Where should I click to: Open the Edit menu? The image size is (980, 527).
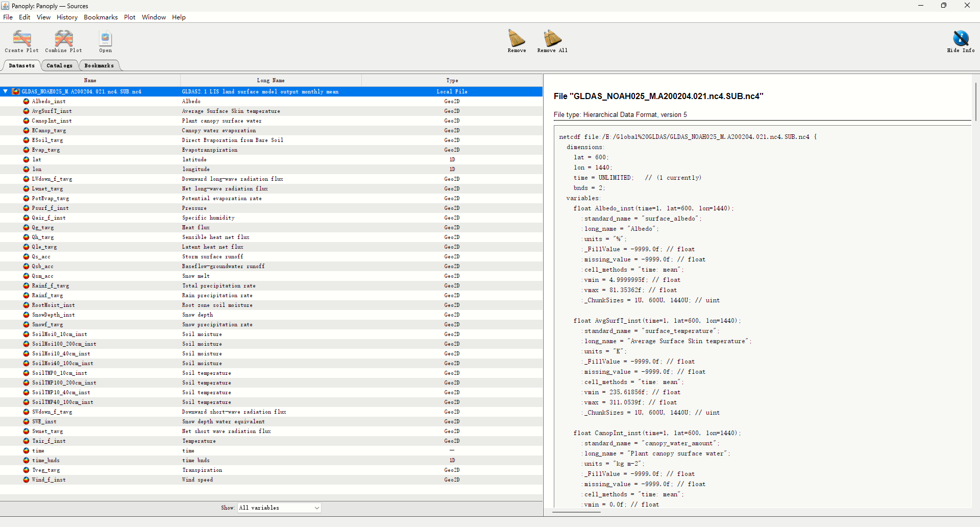point(24,17)
